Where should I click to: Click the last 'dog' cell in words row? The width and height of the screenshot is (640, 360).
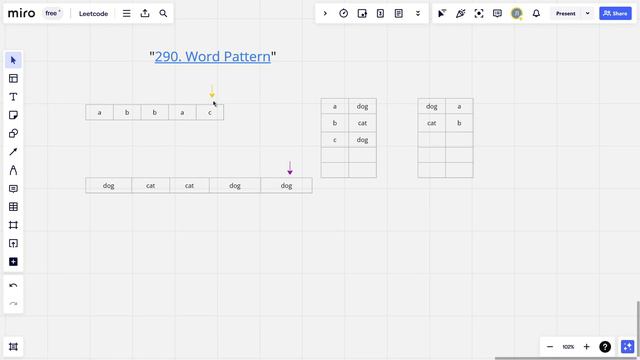[x=287, y=186]
